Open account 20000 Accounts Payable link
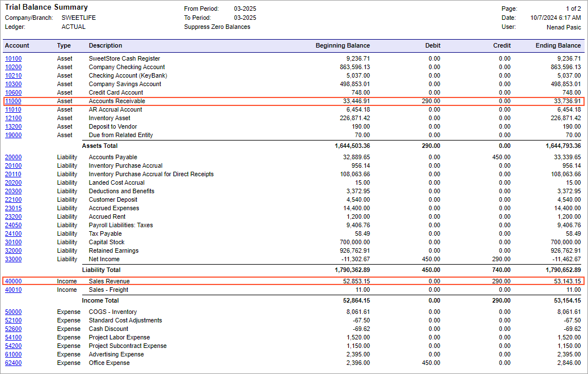Viewport: 588px width, 374px height. [x=13, y=157]
